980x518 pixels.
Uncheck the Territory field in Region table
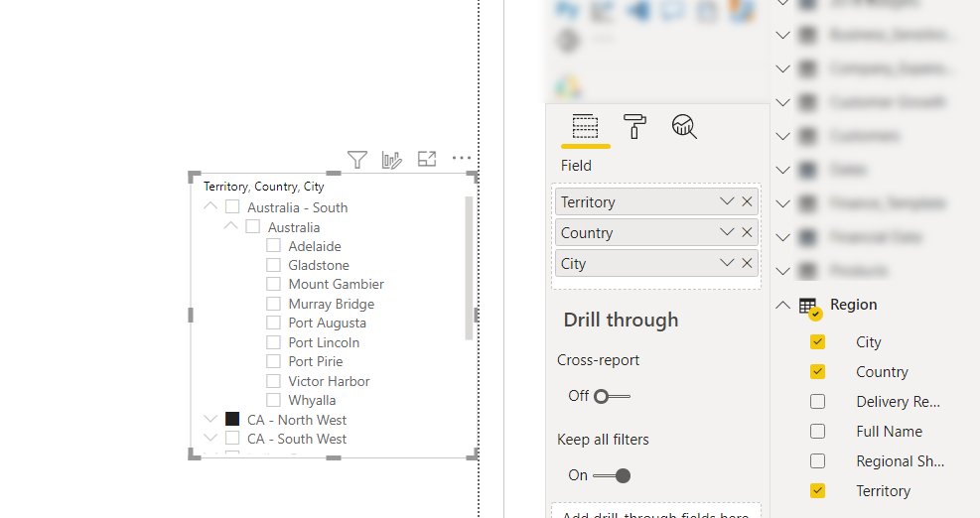pyautogui.click(x=817, y=490)
